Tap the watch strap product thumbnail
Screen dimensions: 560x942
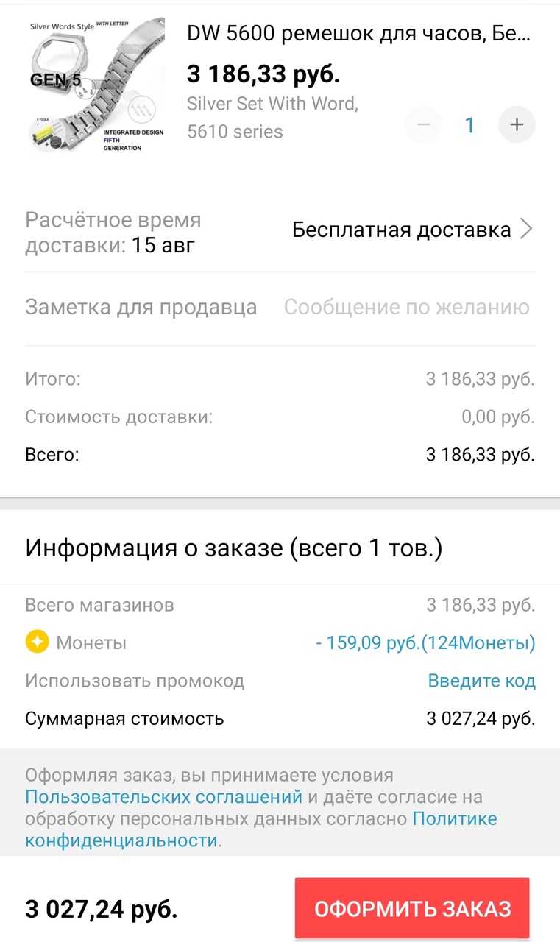click(96, 85)
